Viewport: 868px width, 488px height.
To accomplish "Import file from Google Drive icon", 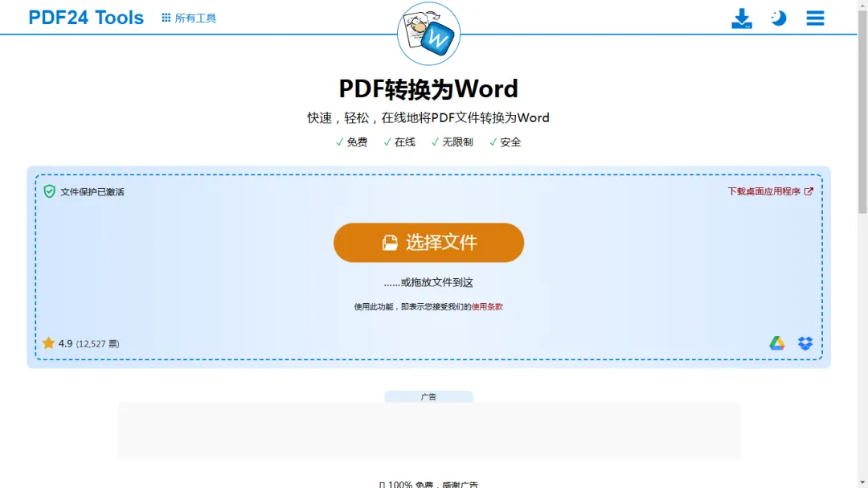I will tap(776, 343).
